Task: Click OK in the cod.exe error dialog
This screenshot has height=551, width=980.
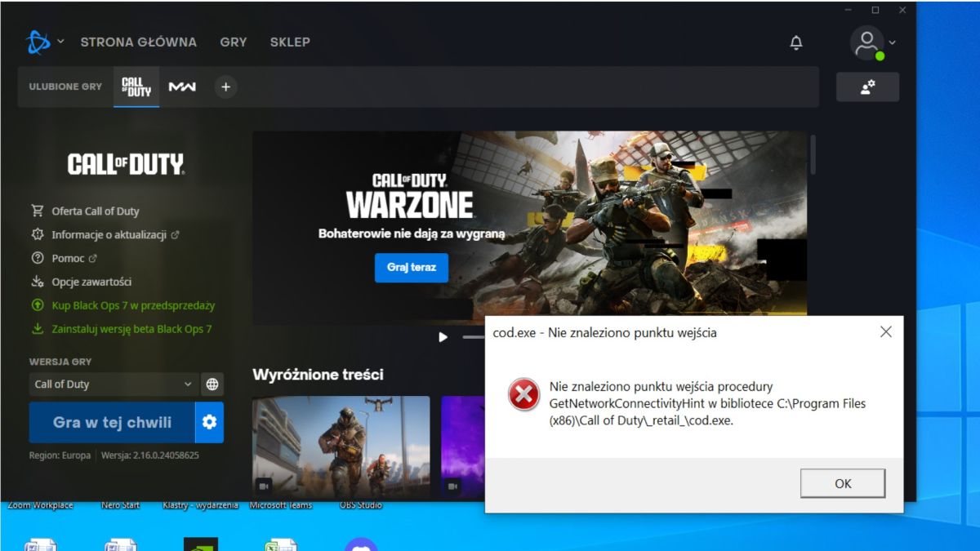Action: [843, 483]
